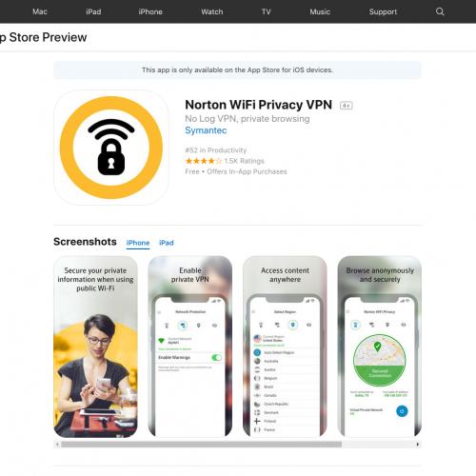This screenshot has width=476, height=476.
Task: Click the App Store Preview heading link
Action: 43,37
